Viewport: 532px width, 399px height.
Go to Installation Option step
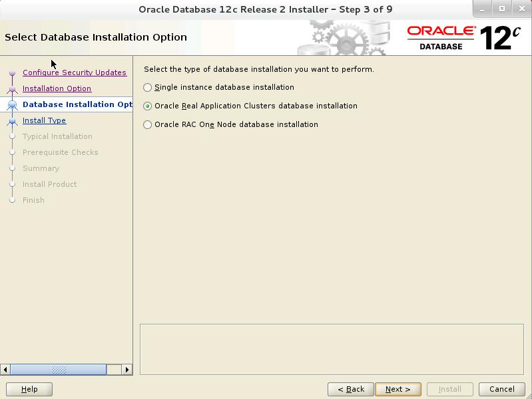57,88
